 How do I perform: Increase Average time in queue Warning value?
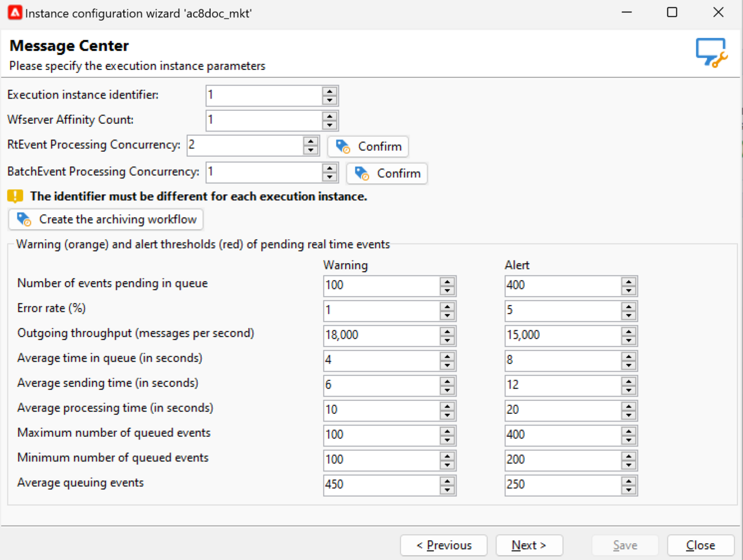(x=447, y=356)
